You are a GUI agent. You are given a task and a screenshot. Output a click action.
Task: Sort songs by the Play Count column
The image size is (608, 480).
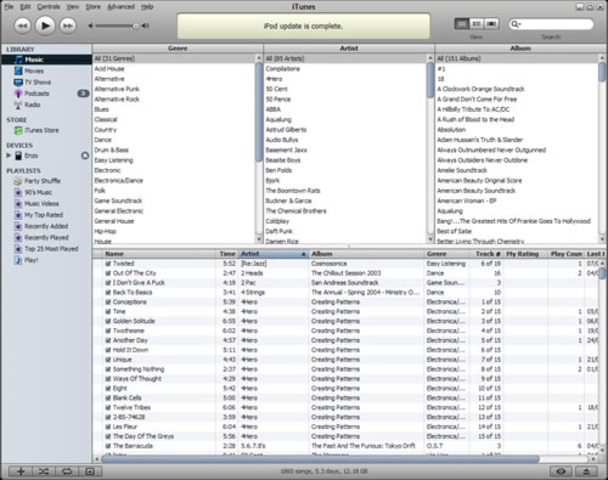pos(566,254)
